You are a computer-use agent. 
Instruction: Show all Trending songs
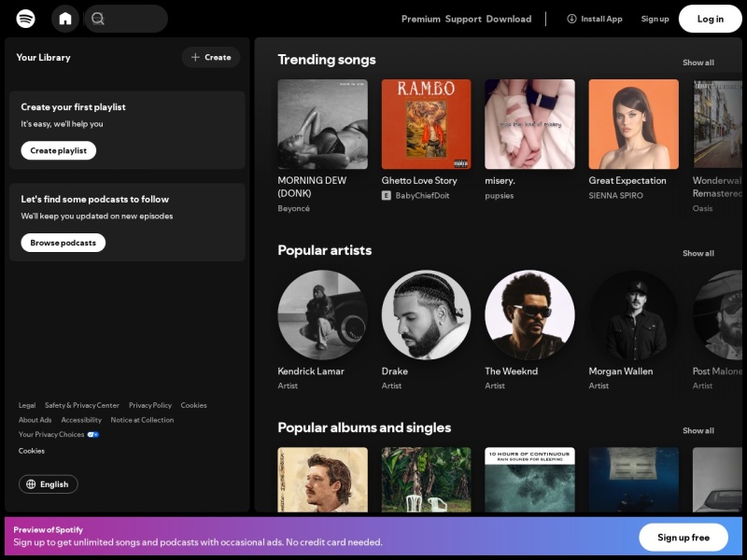coord(698,63)
